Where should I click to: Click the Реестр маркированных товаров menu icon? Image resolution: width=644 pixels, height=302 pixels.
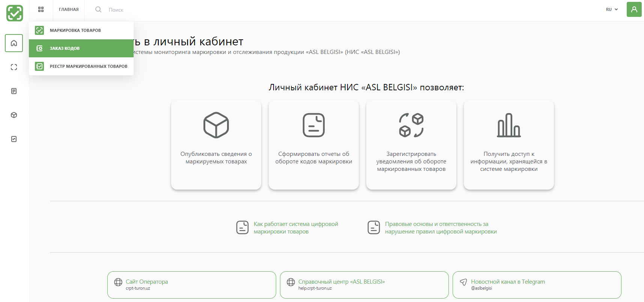(x=39, y=66)
